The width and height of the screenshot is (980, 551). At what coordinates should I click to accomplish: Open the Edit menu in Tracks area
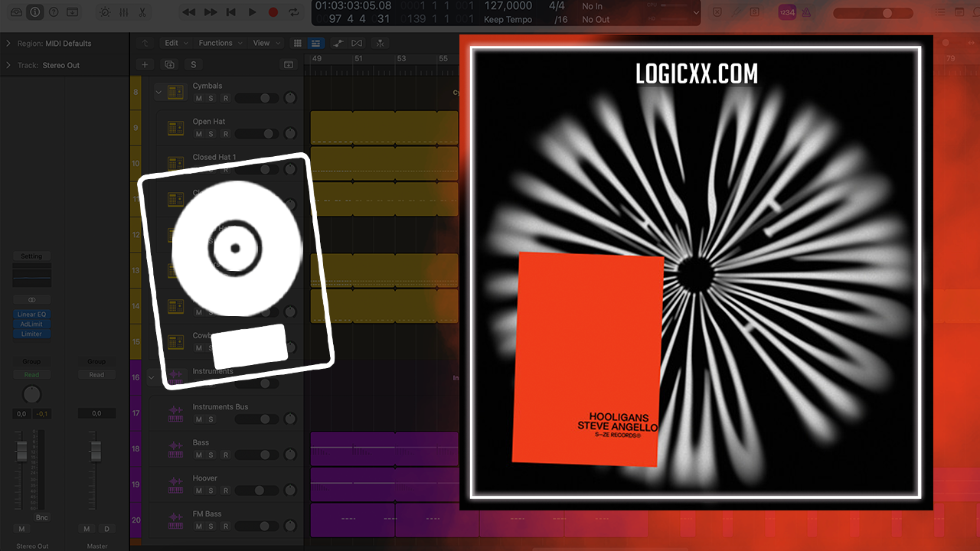click(x=175, y=43)
